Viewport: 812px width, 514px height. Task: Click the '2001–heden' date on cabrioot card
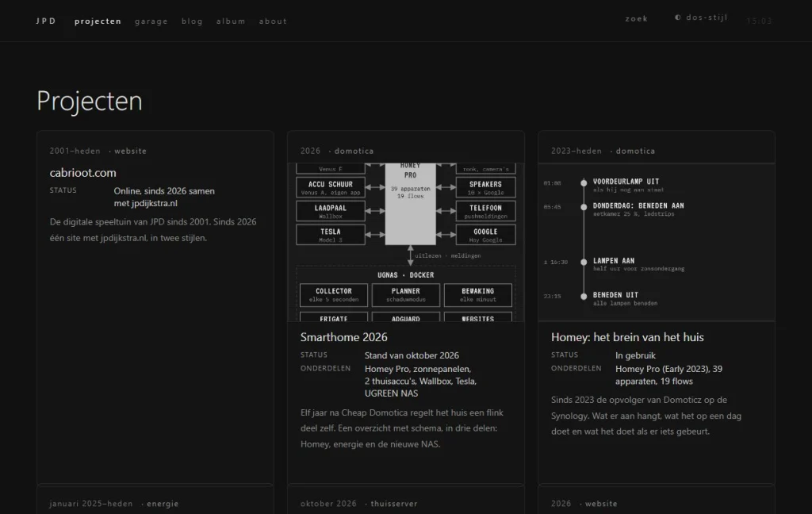point(75,152)
